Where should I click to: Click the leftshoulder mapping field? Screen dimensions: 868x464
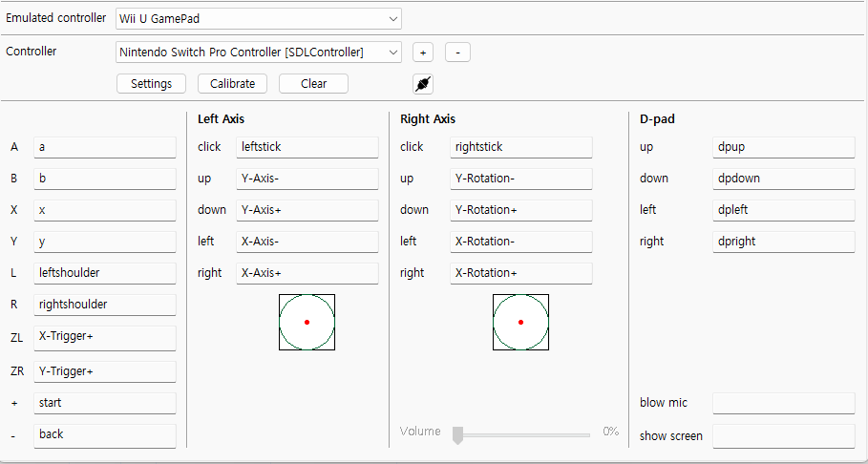(105, 273)
